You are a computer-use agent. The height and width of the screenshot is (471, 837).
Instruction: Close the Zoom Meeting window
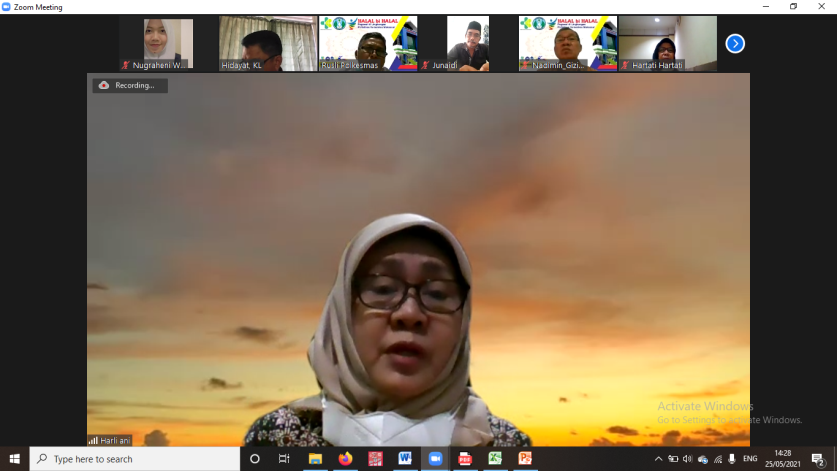pos(822,6)
